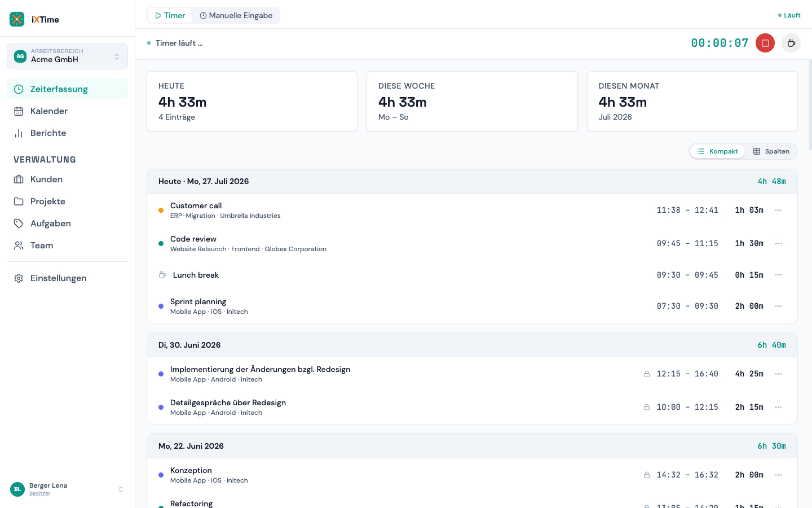Screen dimensions: 812x508
Task: Click the gear icon beside Einstellungen
Action: [x=19, y=278]
